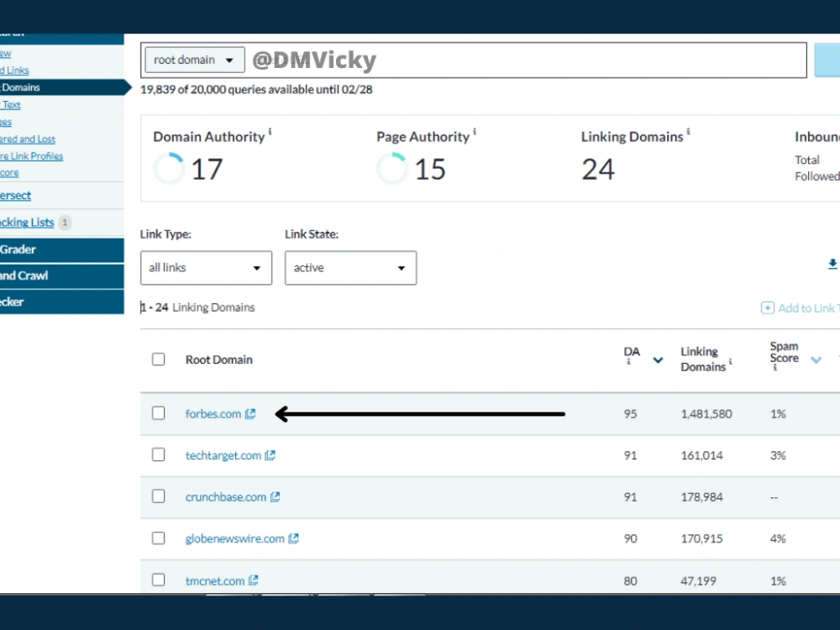Open the Rank Checker sidebar section
This screenshot has width=840, height=630.
point(62,302)
